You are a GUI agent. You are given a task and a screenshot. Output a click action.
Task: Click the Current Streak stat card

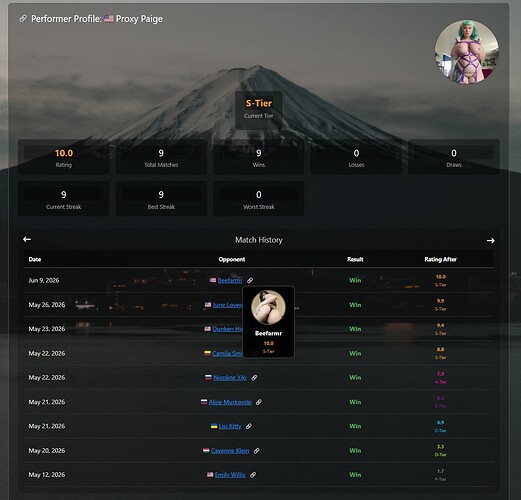[64, 199]
